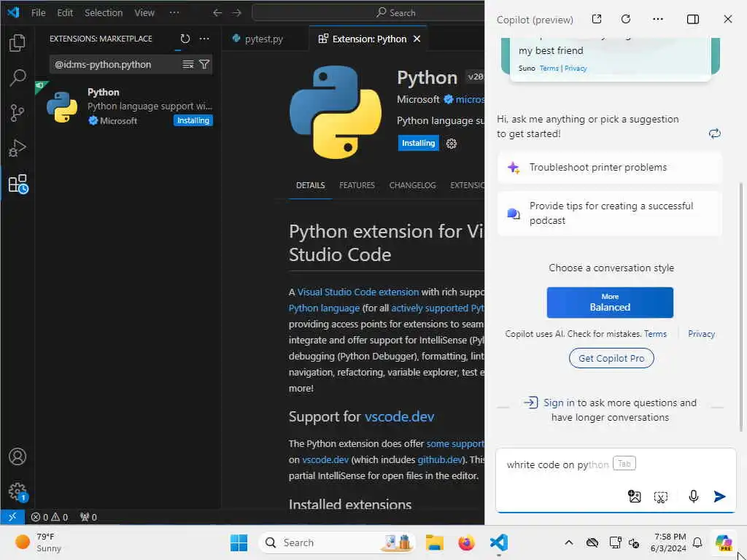Open the Source Control view
Screen dimensions: 747x560
tap(18, 113)
